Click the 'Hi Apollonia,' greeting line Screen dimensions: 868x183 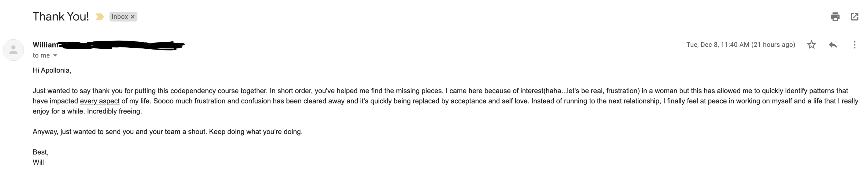52,70
